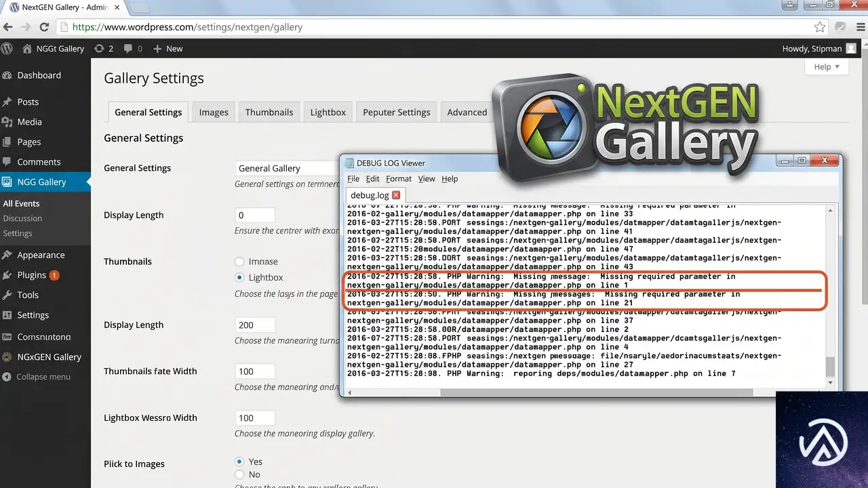Open the Discussion submenu link

tap(22, 218)
